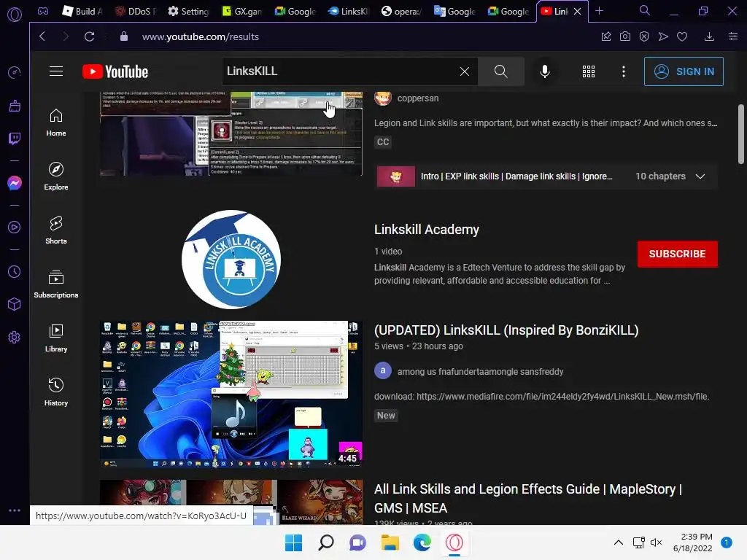Switch to the Settings browser tab

[189, 11]
